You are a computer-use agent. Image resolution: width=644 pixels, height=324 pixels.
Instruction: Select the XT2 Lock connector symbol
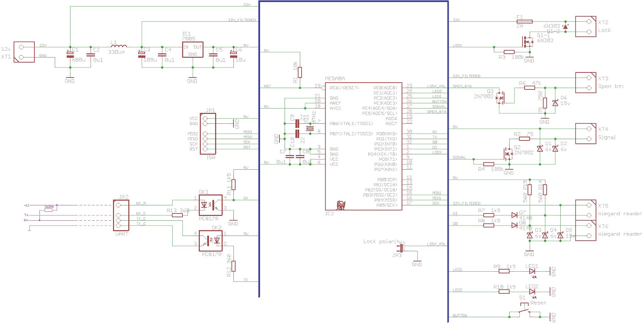pos(585,27)
